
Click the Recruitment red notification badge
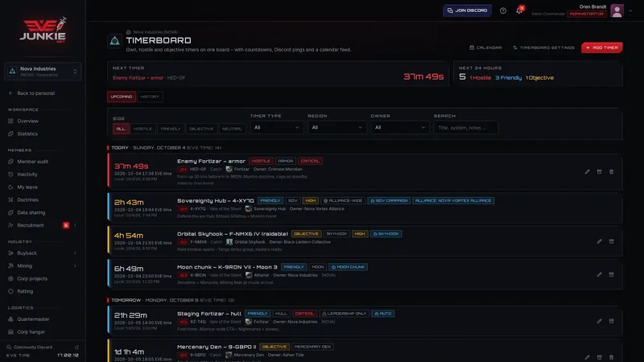66,225
